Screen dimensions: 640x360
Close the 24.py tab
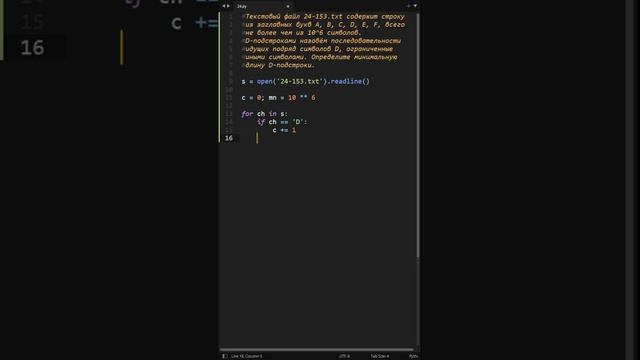coord(288,7)
